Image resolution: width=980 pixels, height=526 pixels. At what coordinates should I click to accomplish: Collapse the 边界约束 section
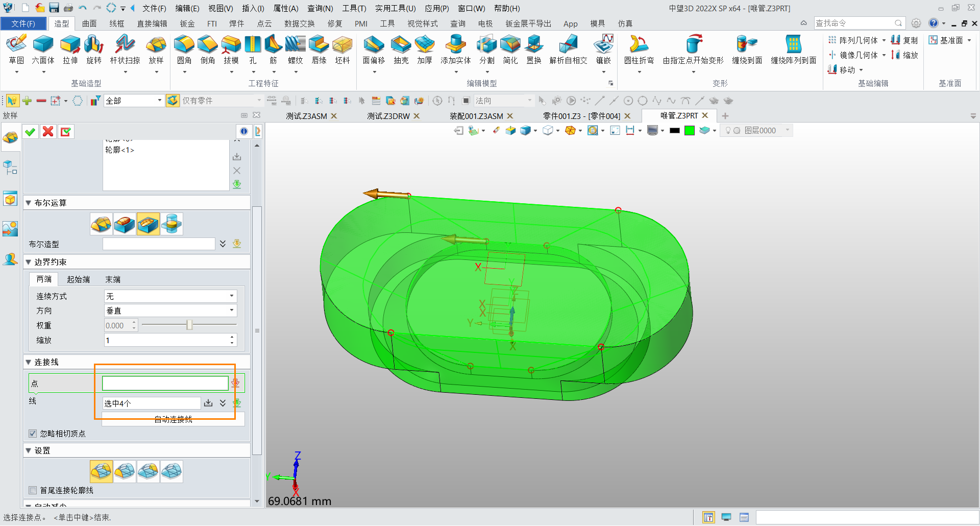(x=29, y=262)
